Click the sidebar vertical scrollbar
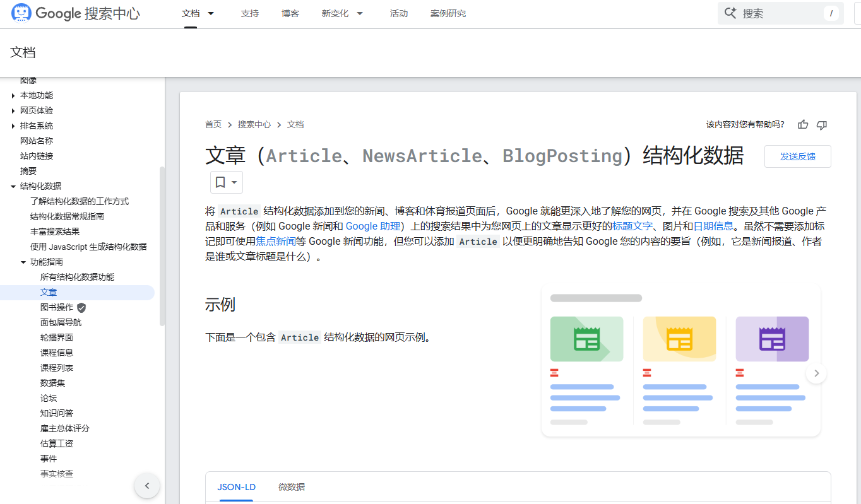The width and height of the screenshot is (861, 504). 162,246
